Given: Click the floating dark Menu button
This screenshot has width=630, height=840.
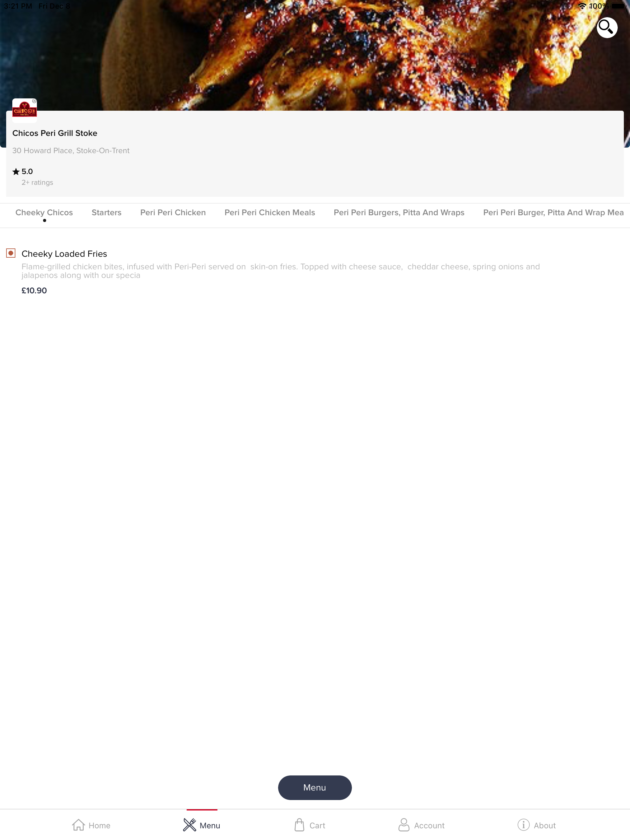Looking at the screenshot, I should click(x=315, y=787).
